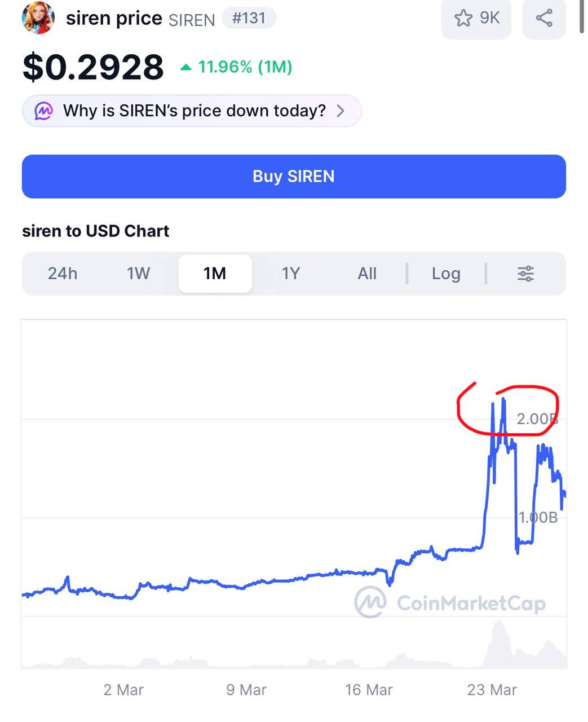Click the SIREN coin avatar icon
Image resolution: width=588 pixels, height=722 pixels.
[38, 18]
